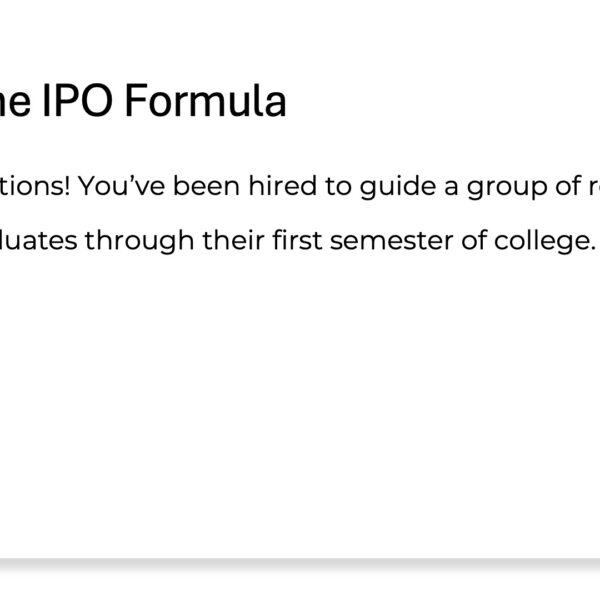Click the 'IPO Formula' heading
The image size is (600, 600).
tap(150, 102)
